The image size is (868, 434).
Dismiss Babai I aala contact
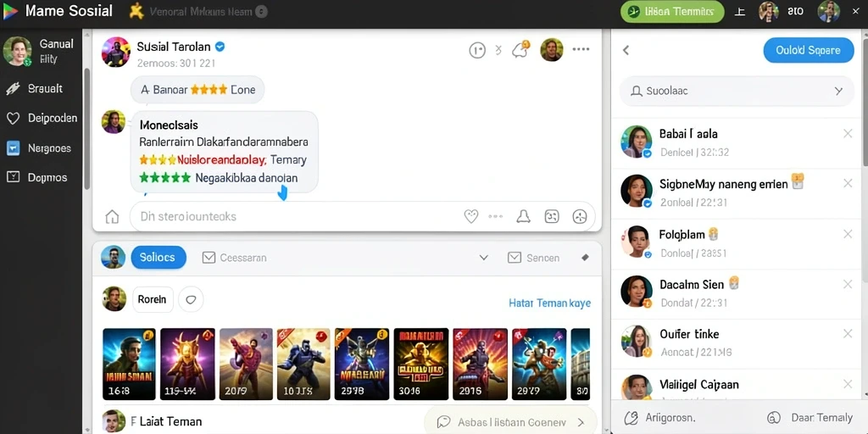(x=848, y=133)
